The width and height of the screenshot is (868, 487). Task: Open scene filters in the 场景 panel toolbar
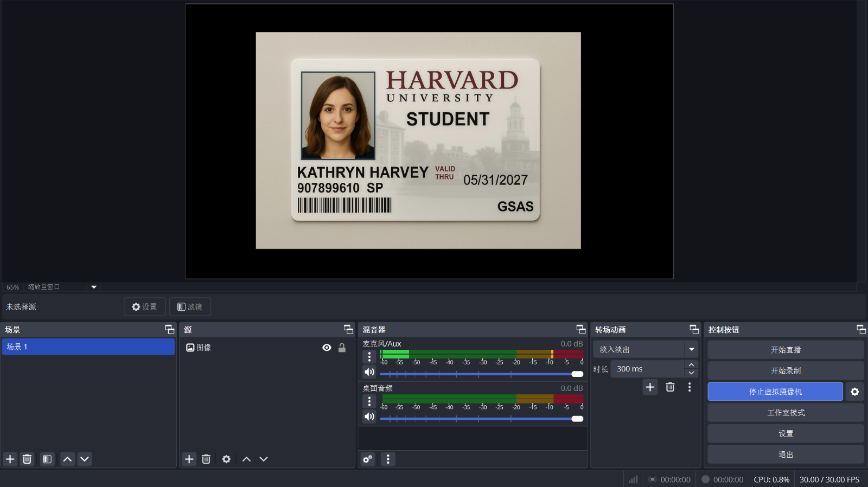click(x=47, y=459)
